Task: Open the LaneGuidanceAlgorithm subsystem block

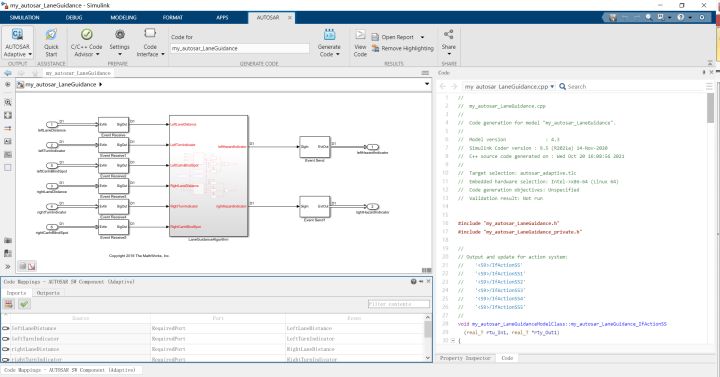Action: tap(208, 176)
